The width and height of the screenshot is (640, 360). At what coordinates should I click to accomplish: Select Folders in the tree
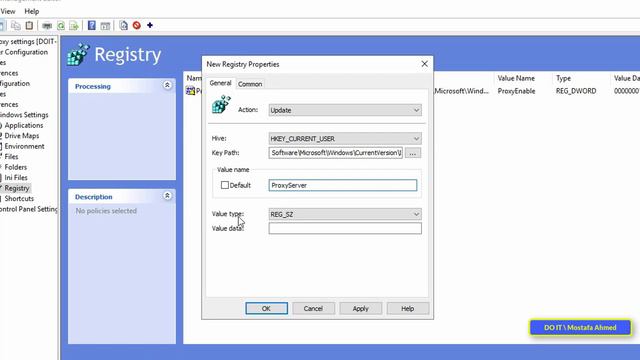coord(16,167)
